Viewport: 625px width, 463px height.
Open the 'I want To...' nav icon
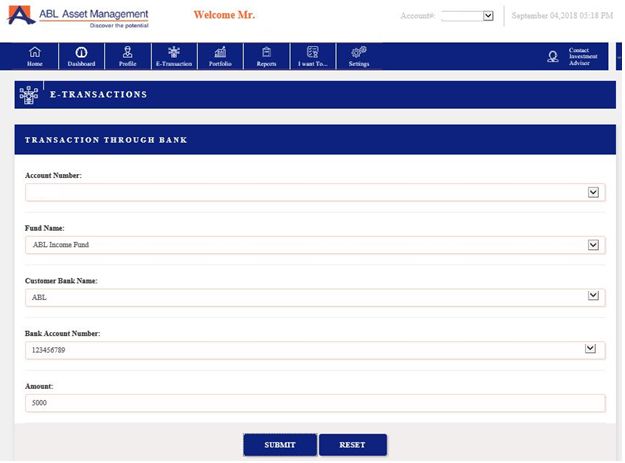tap(312, 56)
